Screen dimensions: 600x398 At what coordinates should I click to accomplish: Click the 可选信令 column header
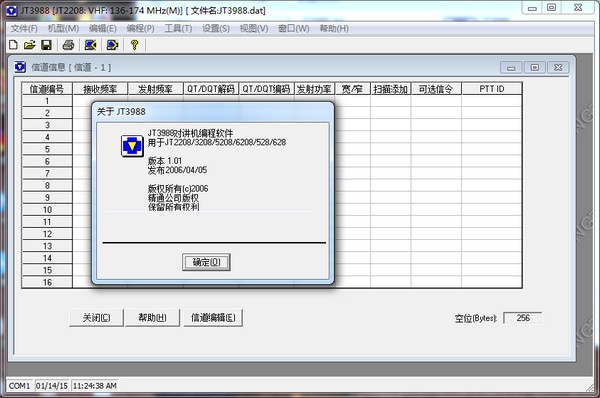436,89
